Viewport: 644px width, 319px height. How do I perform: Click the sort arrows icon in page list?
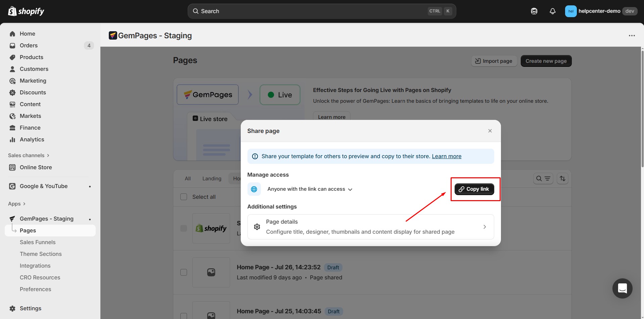point(562,179)
